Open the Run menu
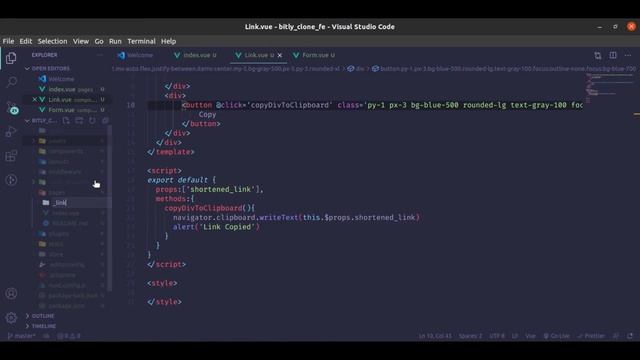This screenshot has width=640, height=360. click(115, 41)
